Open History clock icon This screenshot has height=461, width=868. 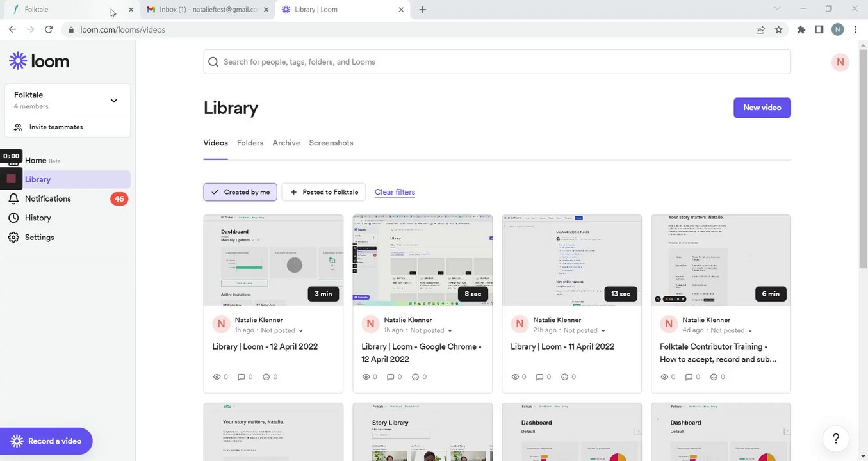coord(13,218)
